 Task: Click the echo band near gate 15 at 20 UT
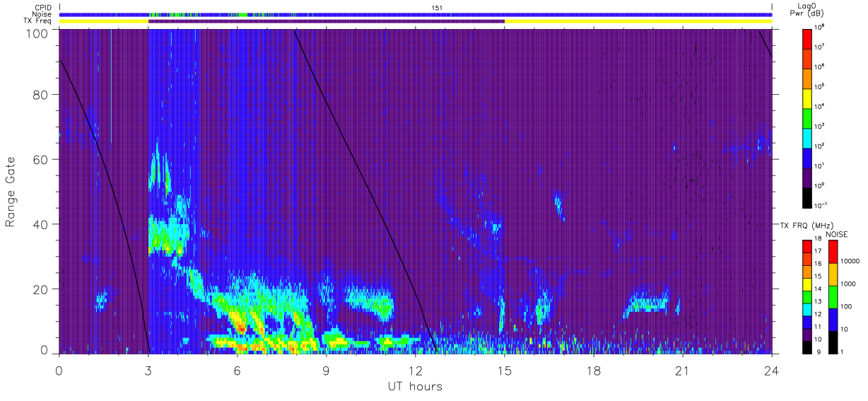pos(647,304)
